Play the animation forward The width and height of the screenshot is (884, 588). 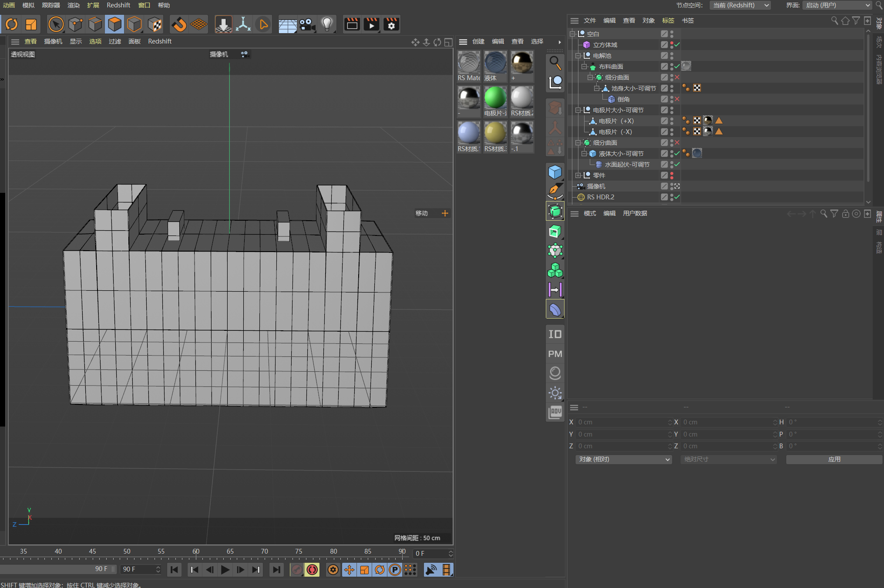pyautogui.click(x=225, y=570)
